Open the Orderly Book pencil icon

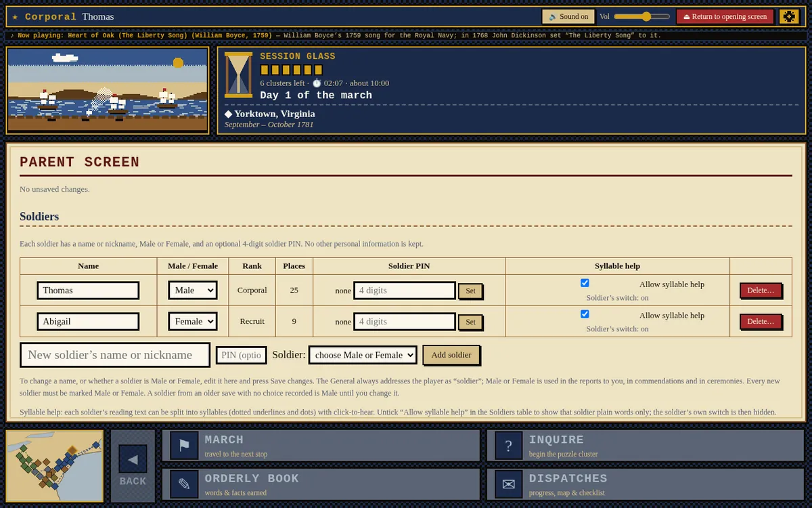[x=184, y=484]
